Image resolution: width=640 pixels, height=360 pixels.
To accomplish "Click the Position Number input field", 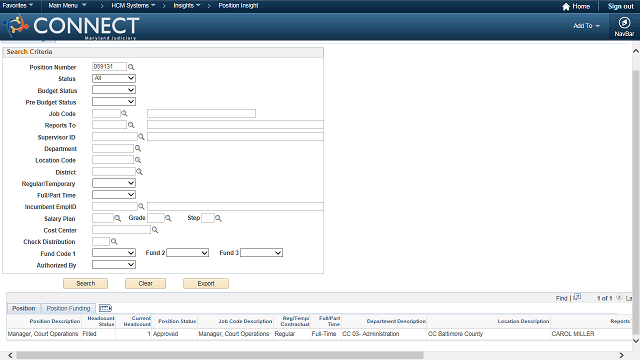I will (x=109, y=67).
